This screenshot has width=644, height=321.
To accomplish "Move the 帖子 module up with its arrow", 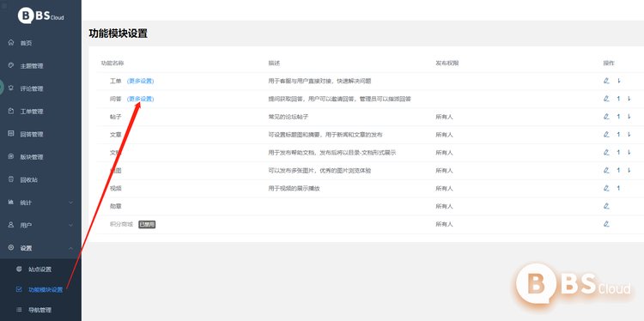I will 618,117.
